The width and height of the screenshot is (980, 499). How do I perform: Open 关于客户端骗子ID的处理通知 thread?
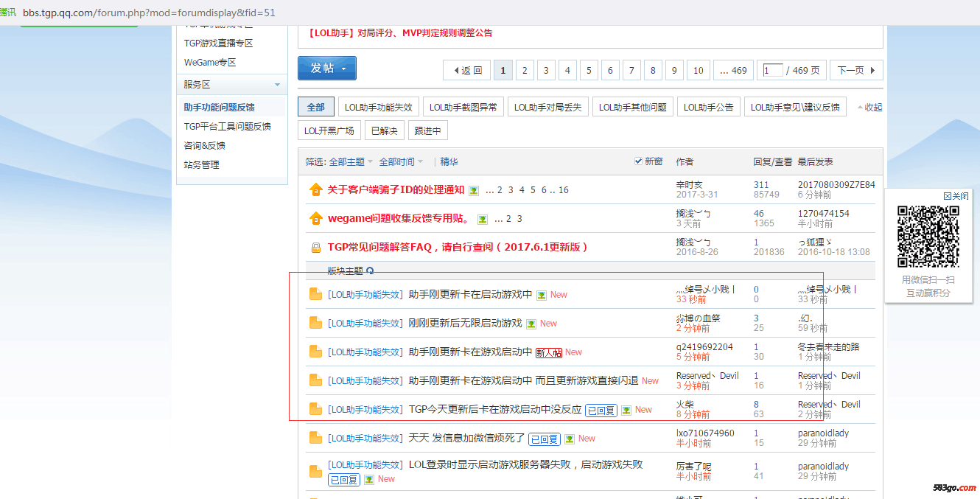pos(396,190)
